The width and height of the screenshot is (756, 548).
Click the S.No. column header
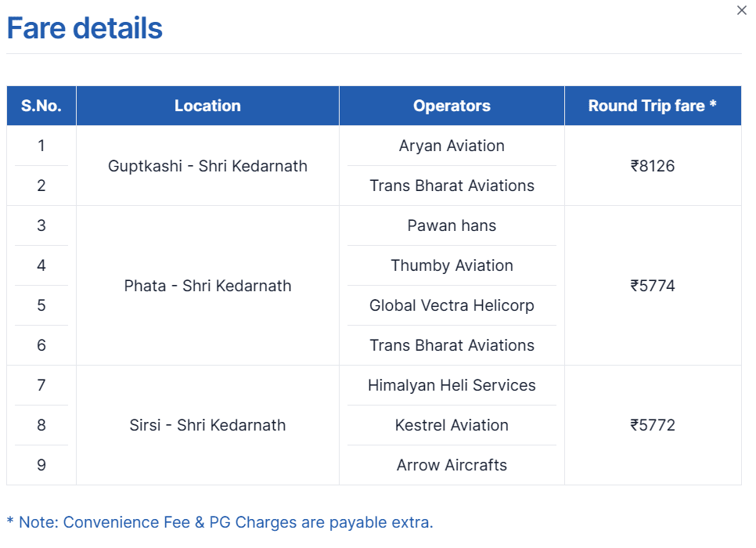pos(41,105)
